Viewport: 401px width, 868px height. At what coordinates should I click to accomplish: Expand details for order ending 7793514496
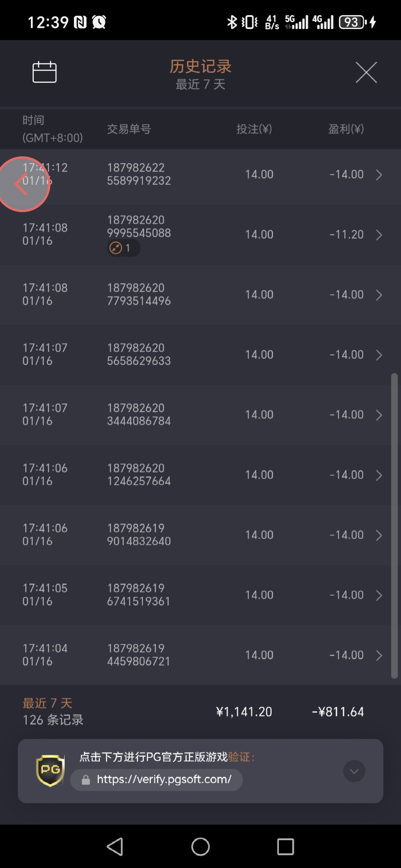[x=379, y=295]
